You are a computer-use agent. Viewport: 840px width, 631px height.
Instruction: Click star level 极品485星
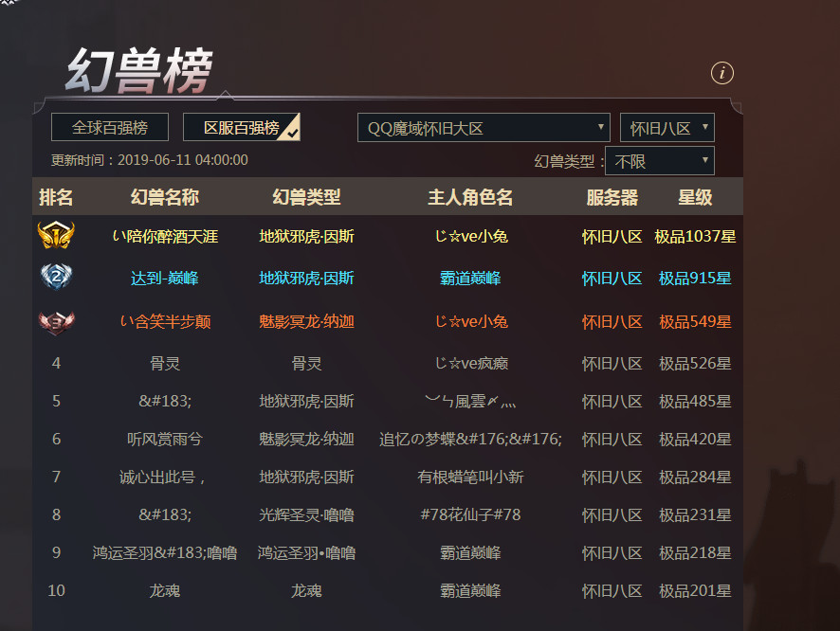coord(695,402)
